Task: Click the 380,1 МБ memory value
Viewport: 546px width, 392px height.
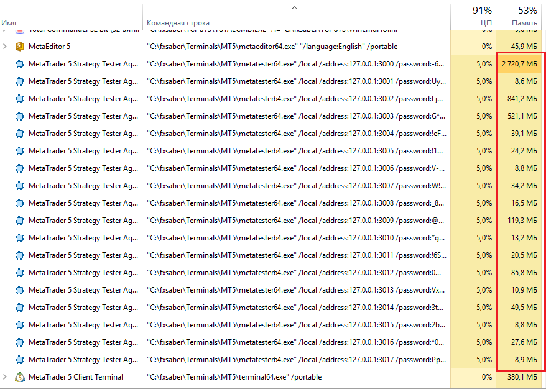Action: point(522,377)
